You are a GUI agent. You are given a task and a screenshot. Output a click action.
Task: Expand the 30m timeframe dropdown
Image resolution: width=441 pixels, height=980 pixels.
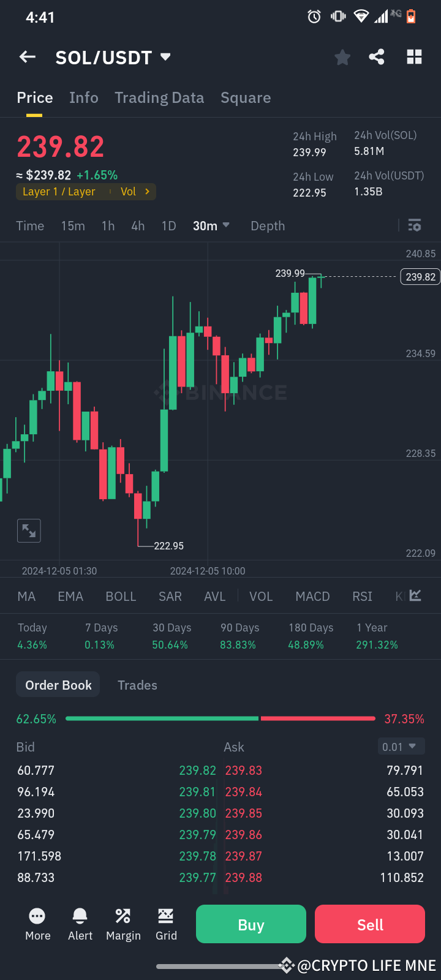click(211, 225)
